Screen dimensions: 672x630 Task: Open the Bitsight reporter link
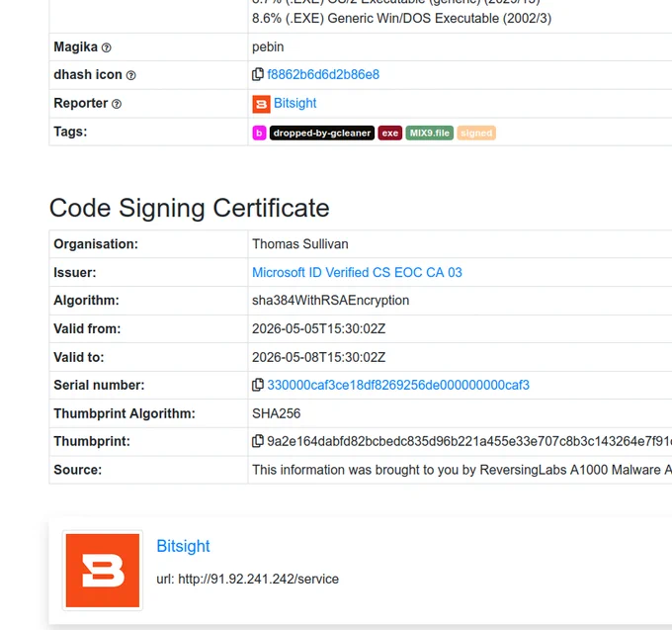pyautogui.click(x=294, y=103)
